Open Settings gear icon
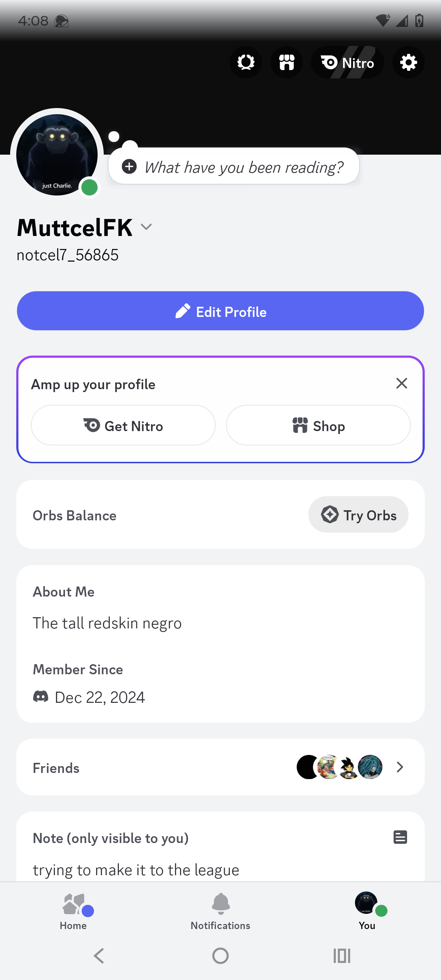Screen dimensions: 441x980 click(408, 63)
